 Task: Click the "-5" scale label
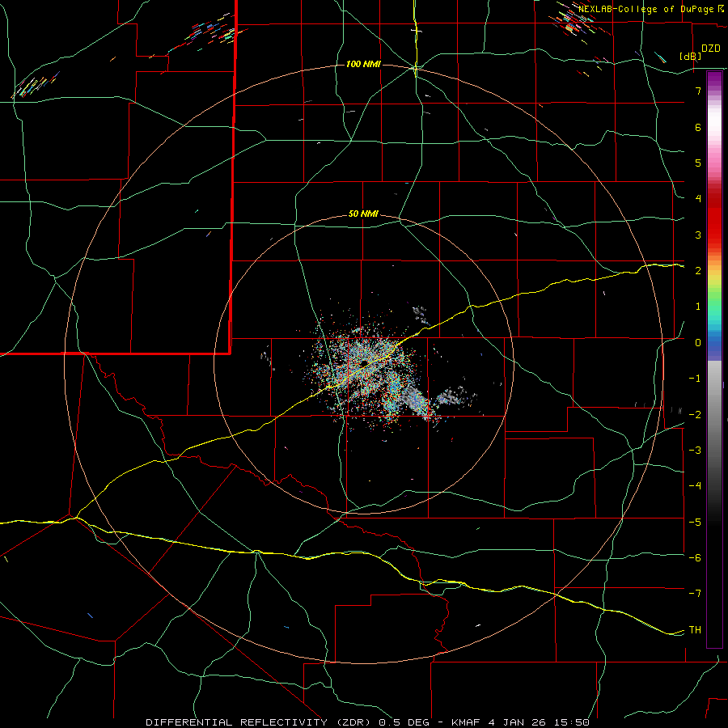click(695, 522)
